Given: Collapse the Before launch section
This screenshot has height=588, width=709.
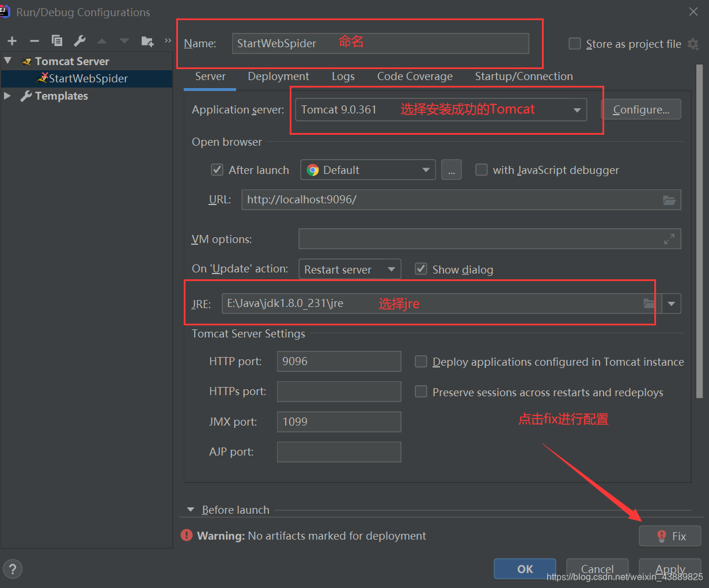Looking at the screenshot, I should pyautogui.click(x=191, y=510).
